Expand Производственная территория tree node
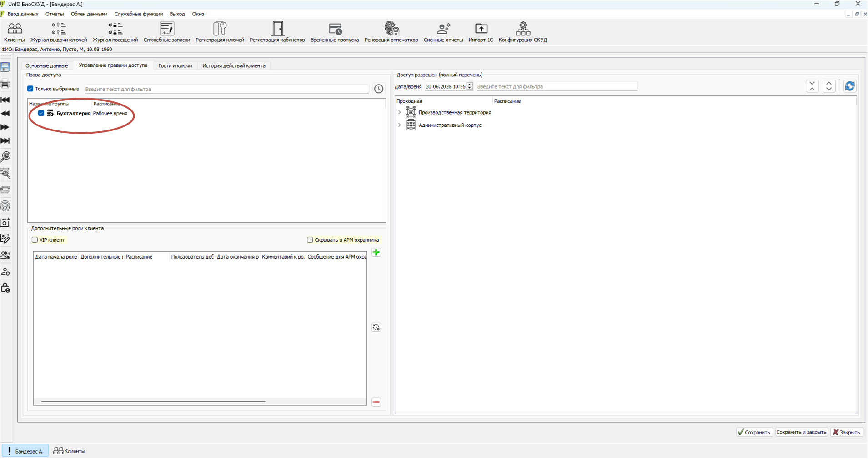Image resolution: width=868 pixels, height=459 pixels. click(x=400, y=112)
